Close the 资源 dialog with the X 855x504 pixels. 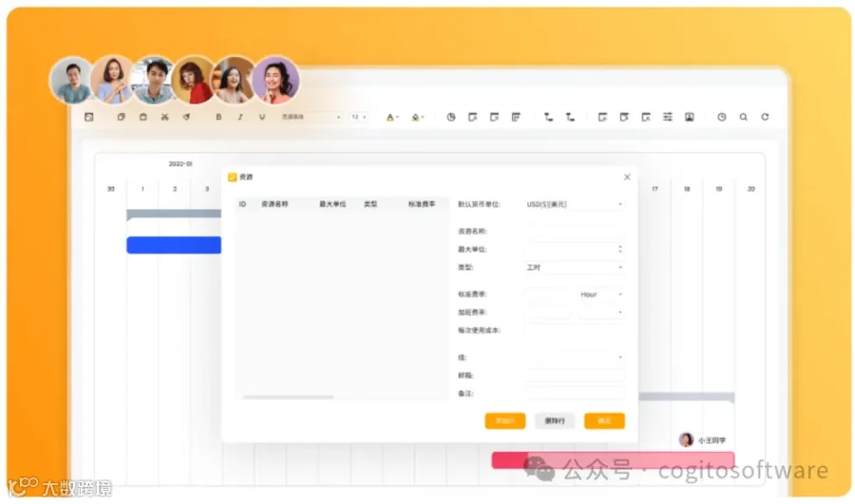(x=627, y=177)
